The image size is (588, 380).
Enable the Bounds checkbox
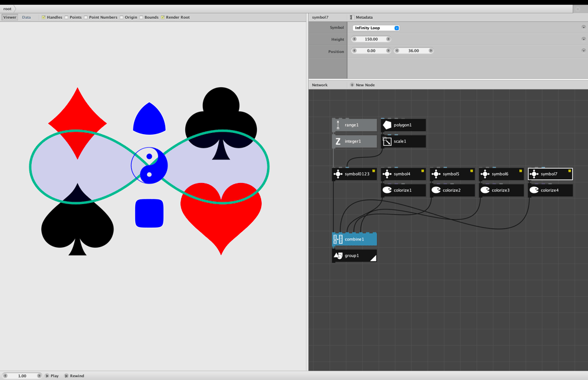141,17
